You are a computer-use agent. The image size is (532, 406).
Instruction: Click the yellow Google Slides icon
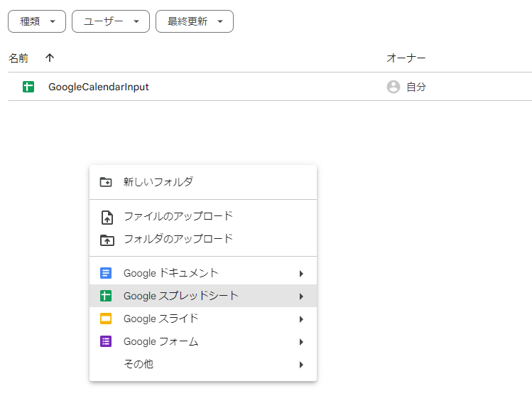tap(106, 319)
